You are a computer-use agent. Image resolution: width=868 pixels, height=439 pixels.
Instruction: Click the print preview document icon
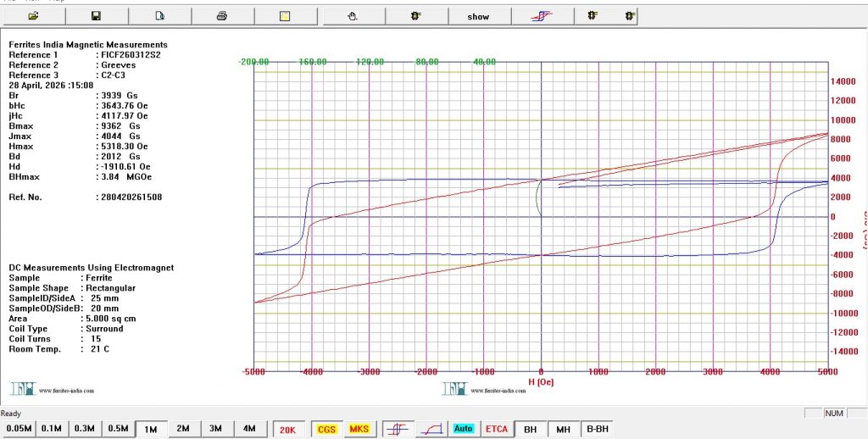pos(159,16)
